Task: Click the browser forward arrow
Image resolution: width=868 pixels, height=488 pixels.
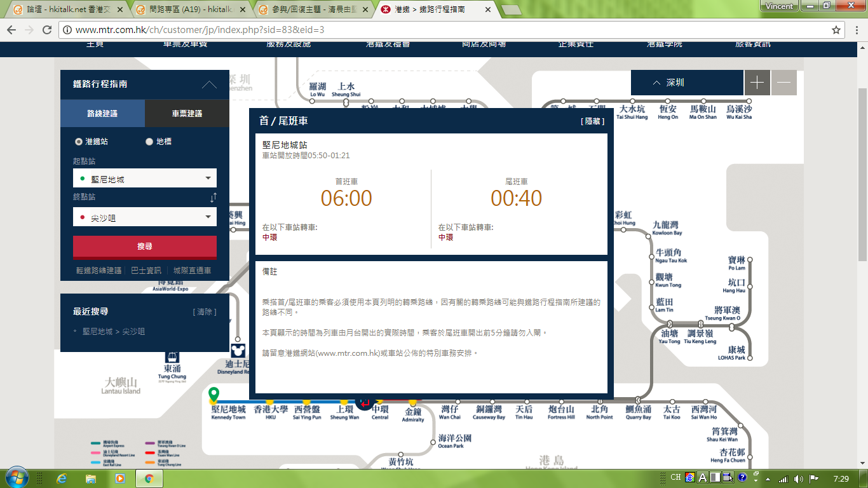Action: 29,30
